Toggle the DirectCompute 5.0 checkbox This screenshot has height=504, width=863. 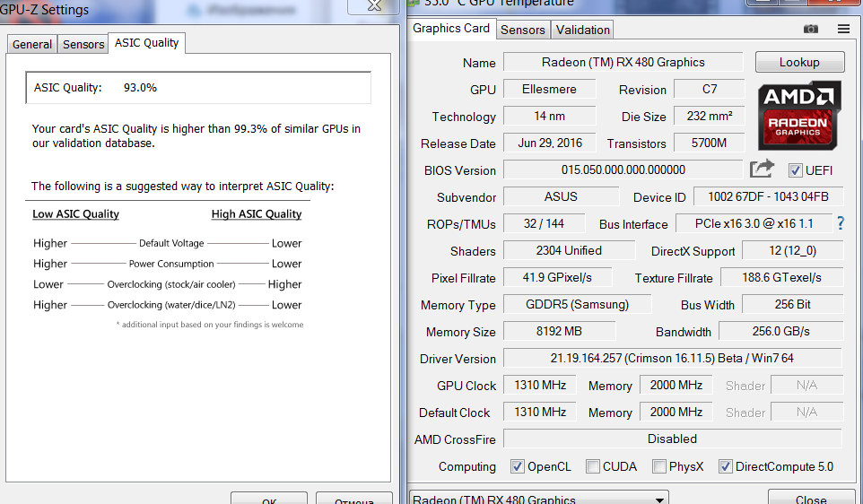[726, 466]
